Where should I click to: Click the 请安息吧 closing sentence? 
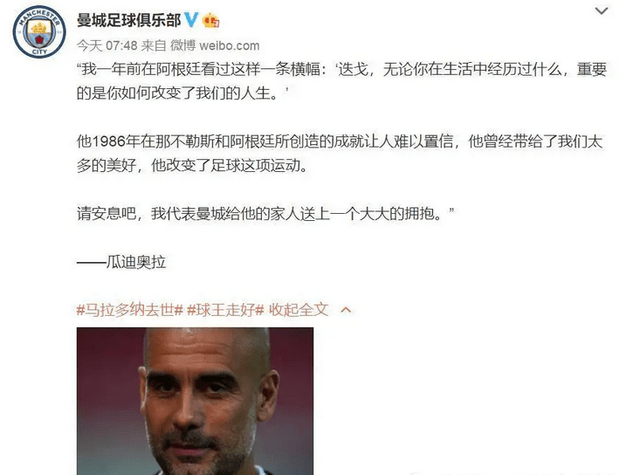pos(265,213)
